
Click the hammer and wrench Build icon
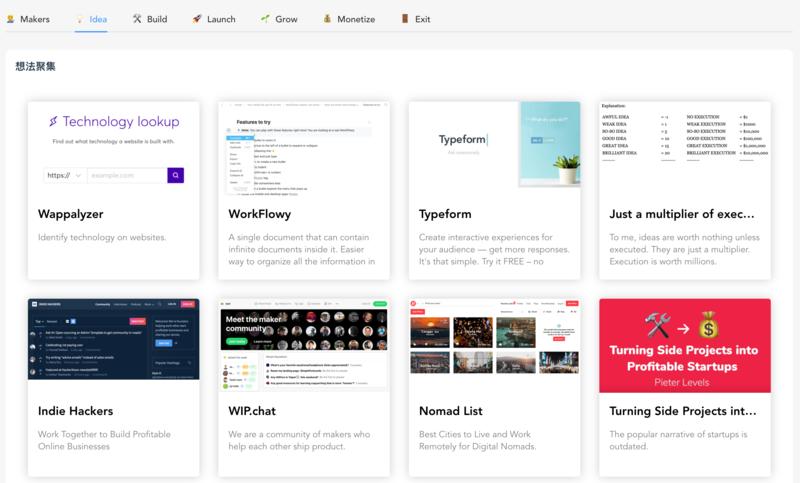click(137, 18)
